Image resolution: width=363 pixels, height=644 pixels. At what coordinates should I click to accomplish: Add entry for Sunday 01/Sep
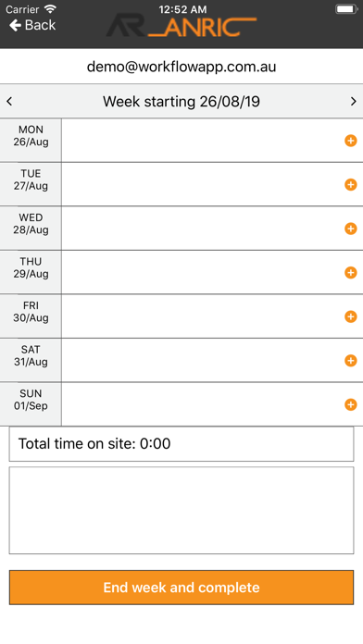pyautogui.click(x=351, y=404)
